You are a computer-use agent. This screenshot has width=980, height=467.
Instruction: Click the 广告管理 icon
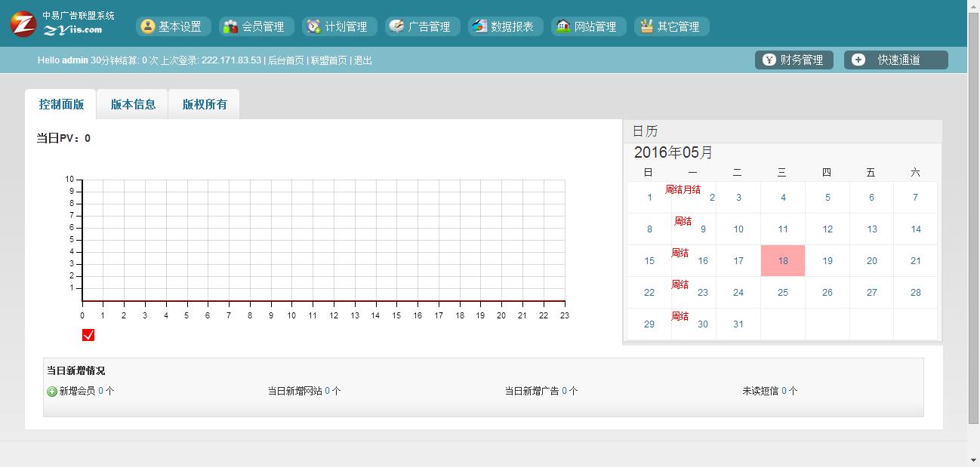point(396,26)
